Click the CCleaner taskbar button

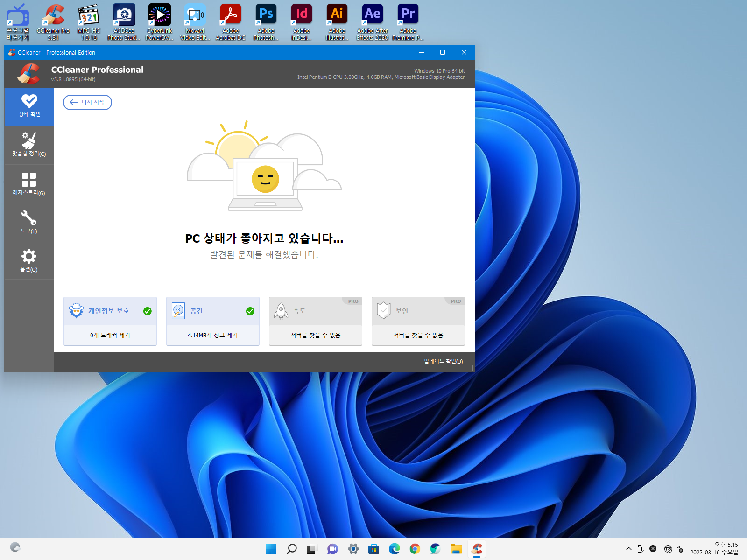[477, 549]
